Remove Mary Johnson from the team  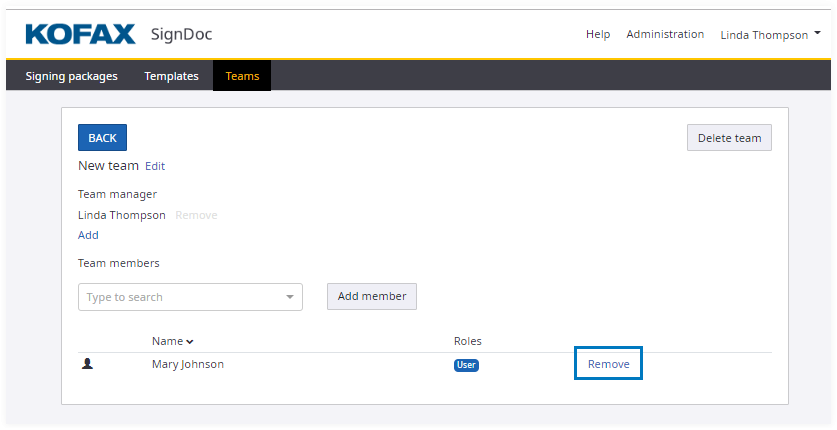point(608,364)
